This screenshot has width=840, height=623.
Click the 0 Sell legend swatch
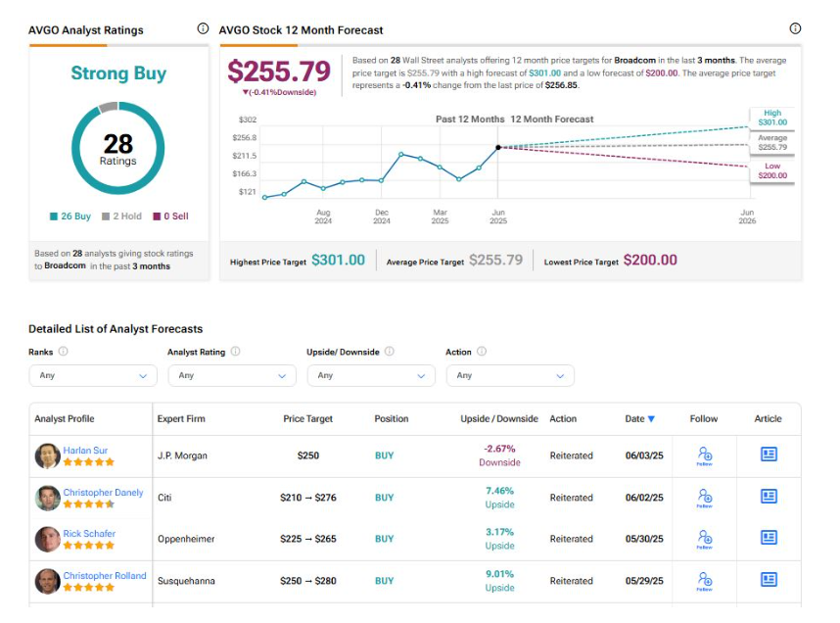[157, 216]
